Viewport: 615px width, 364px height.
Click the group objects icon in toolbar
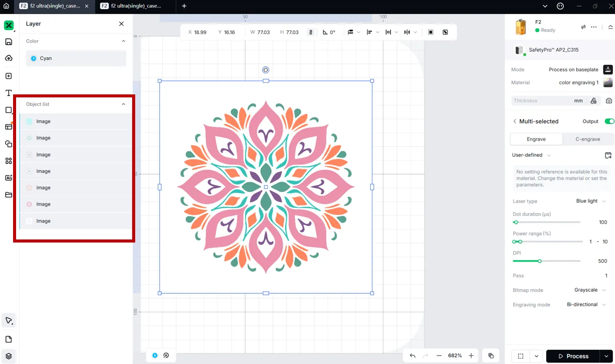click(x=431, y=32)
